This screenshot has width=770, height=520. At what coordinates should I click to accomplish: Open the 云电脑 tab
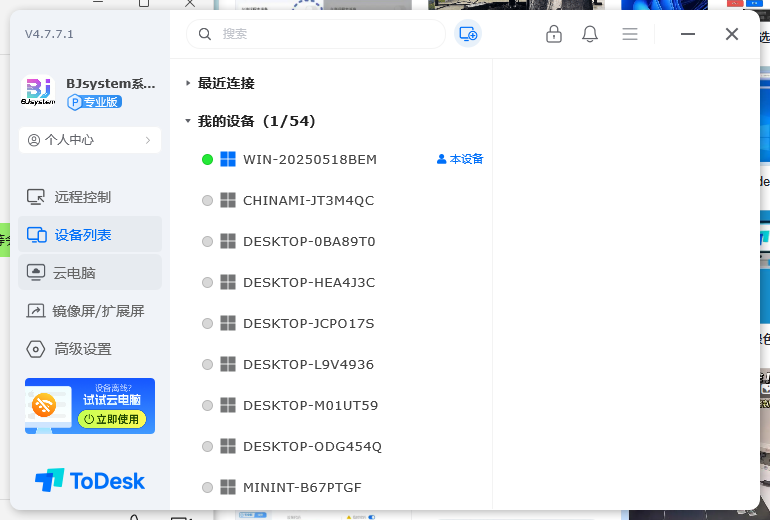(x=74, y=272)
